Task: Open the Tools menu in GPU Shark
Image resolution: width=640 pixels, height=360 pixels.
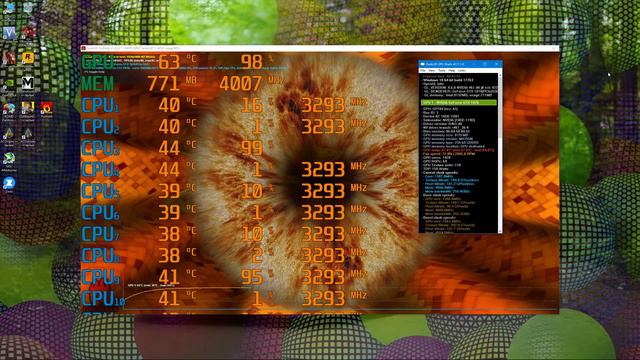Action: tap(442, 71)
